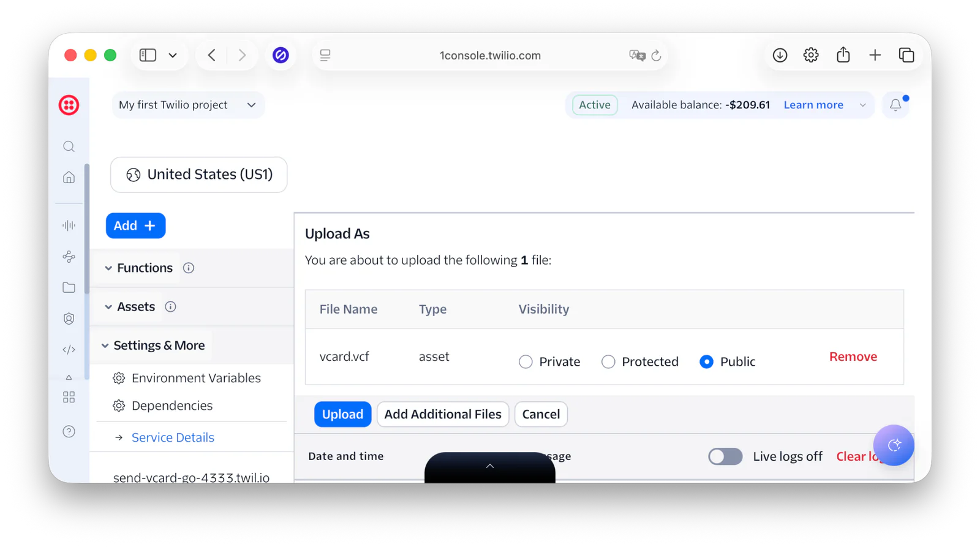Click the Twilio logo icon
This screenshot has height=547, width=980.
69,105
